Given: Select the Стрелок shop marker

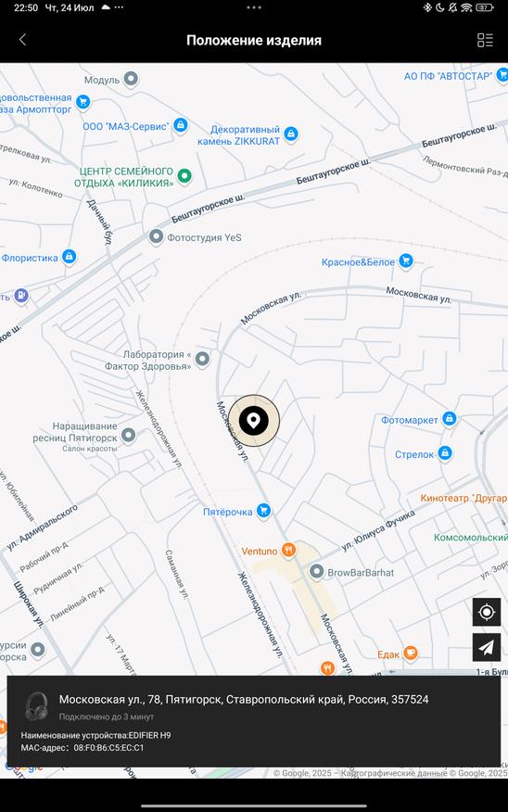Looking at the screenshot, I should coord(444,453).
